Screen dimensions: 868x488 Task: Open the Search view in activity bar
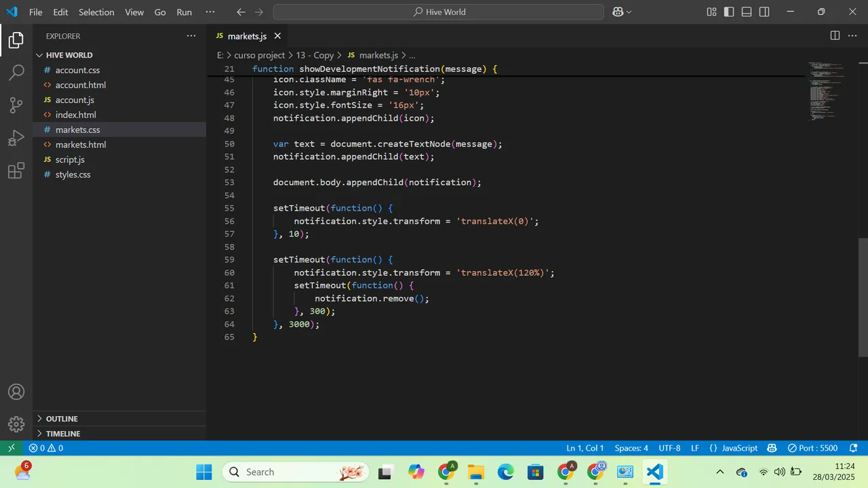click(16, 73)
